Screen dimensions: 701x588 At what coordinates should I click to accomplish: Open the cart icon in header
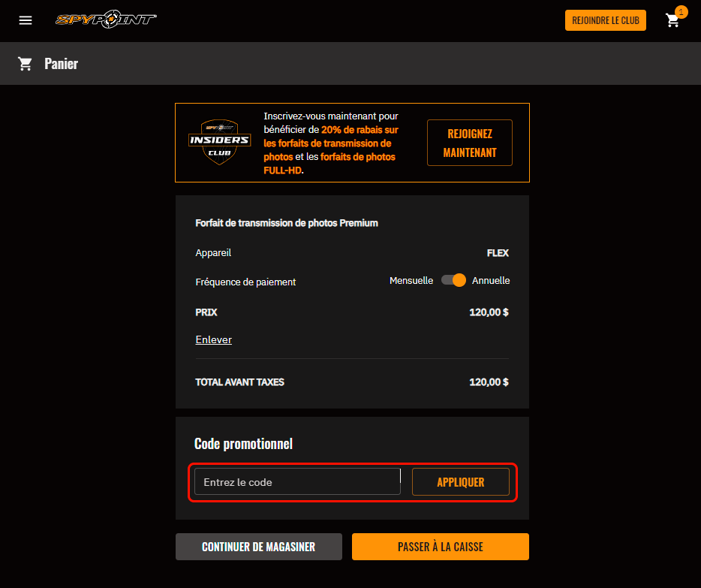672,20
